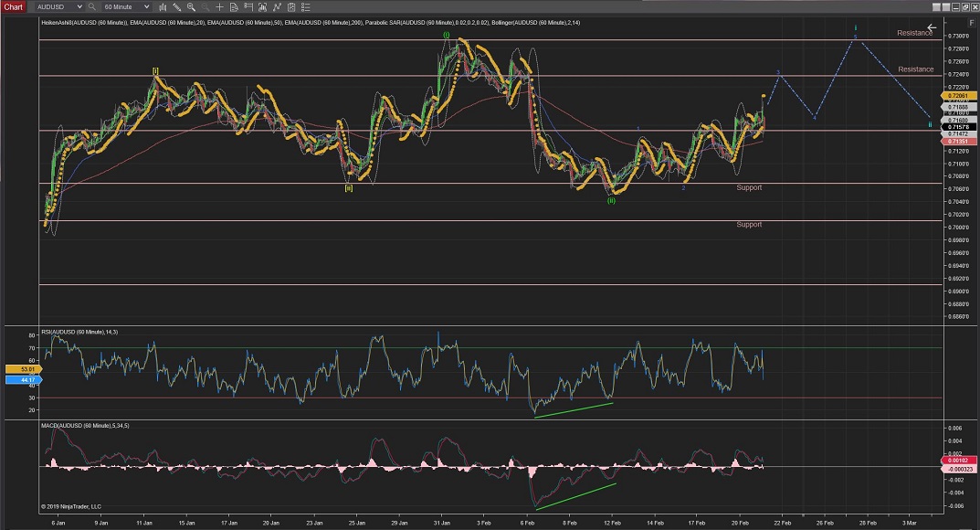
Task: Click the white arrow near Resistance label
Action: point(932,27)
